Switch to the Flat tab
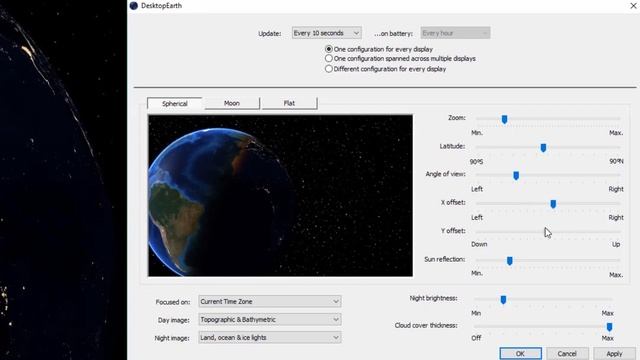The image size is (640, 360). click(289, 103)
